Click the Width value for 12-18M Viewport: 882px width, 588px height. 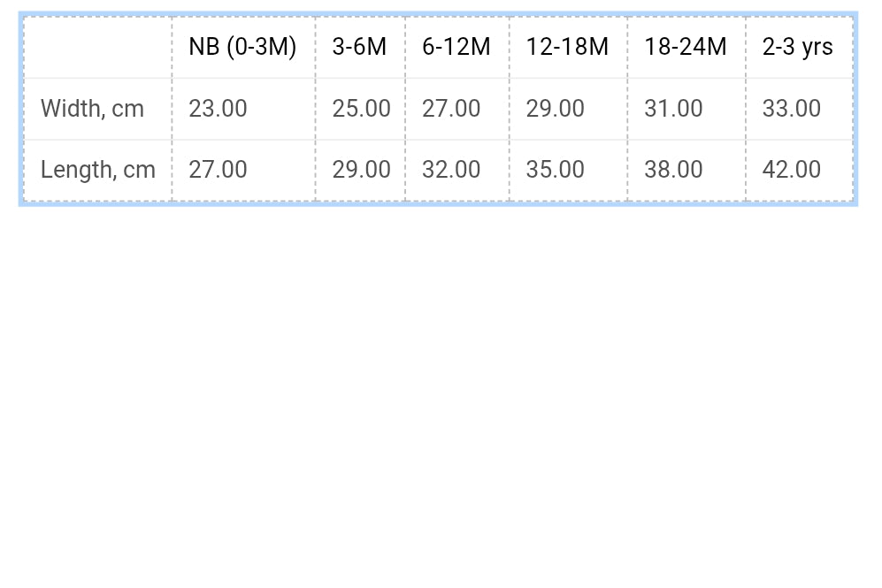coord(555,109)
